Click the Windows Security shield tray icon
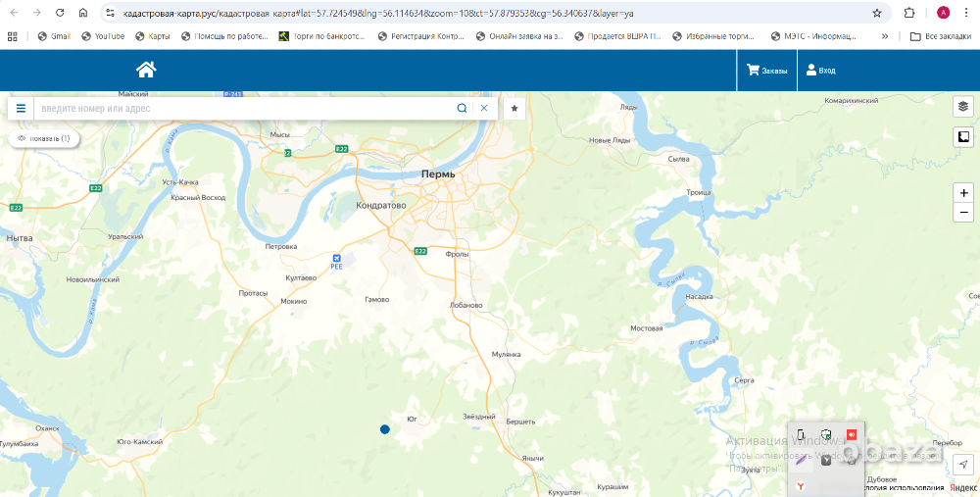This screenshot has height=497, width=980. point(826,434)
